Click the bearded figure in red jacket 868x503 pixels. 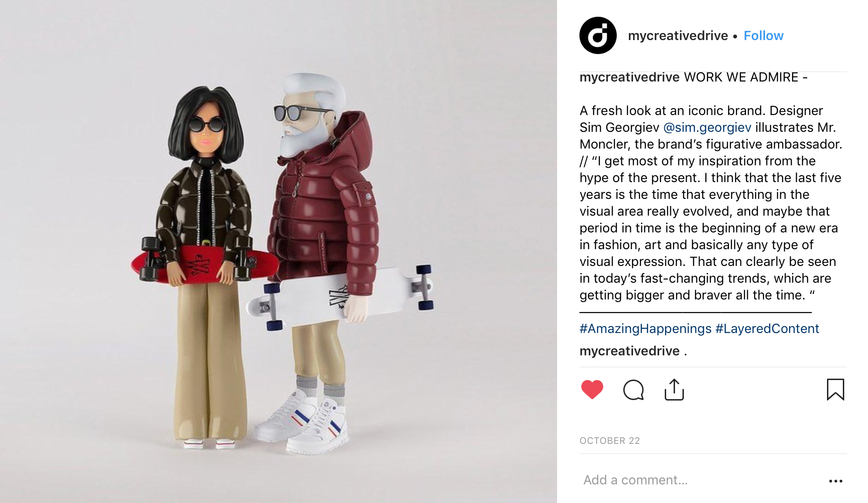tap(322, 261)
